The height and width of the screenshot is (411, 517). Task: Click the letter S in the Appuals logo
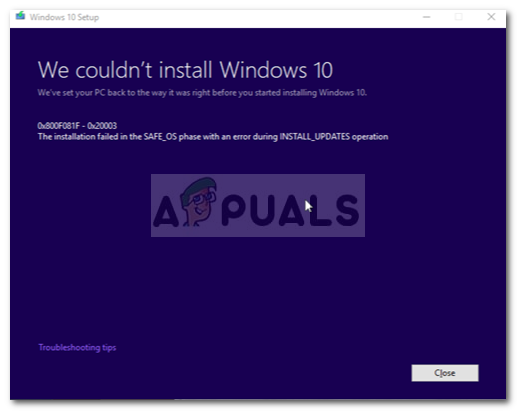tap(347, 210)
